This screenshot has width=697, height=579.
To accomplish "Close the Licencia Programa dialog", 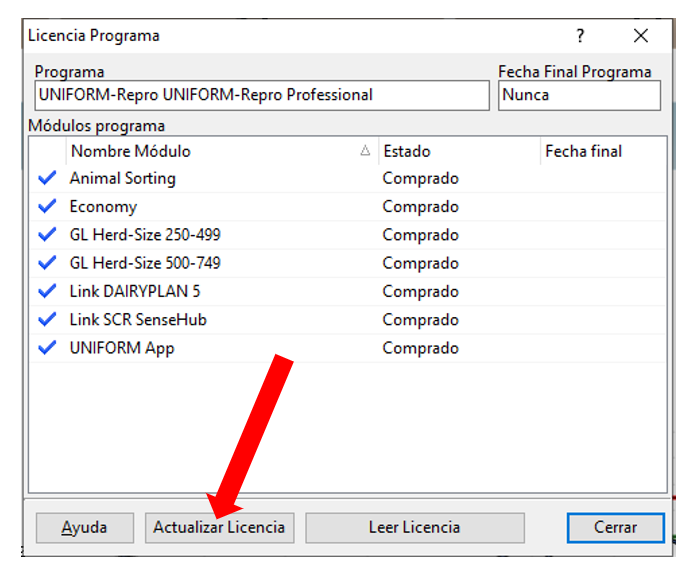I will [641, 36].
